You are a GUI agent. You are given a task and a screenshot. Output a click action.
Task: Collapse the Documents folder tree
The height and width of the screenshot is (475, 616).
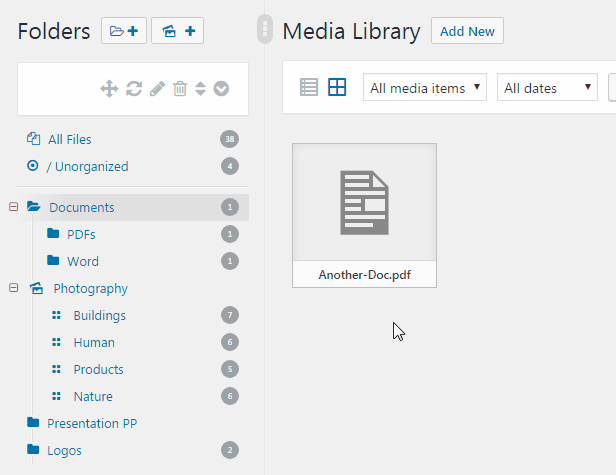(x=13, y=207)
